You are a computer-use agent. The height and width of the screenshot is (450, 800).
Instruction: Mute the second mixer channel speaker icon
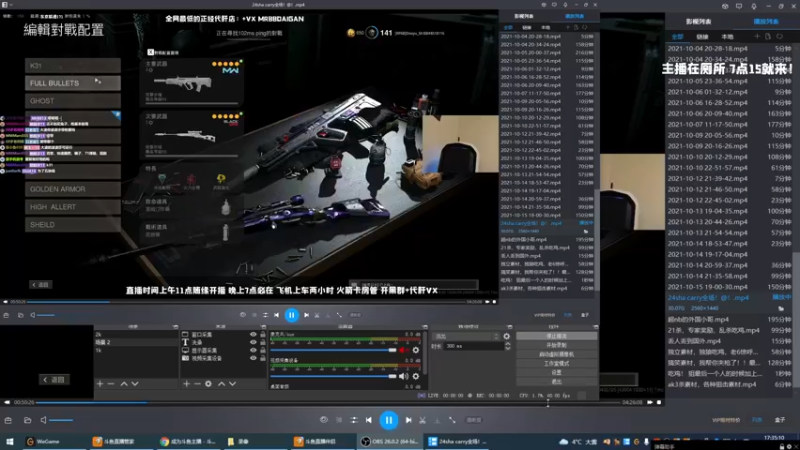tap(404, 376)
